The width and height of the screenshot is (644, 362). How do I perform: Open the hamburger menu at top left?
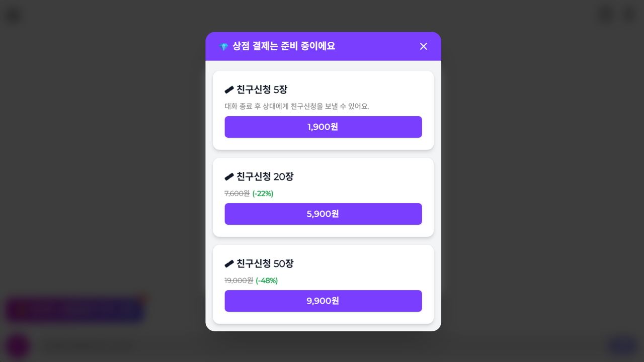coord(13,15)
